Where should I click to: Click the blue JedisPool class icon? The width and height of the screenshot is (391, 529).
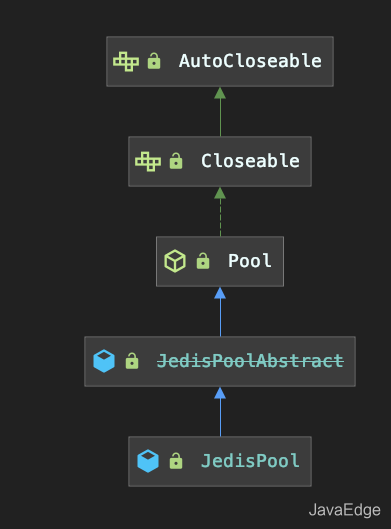[x=148, y=461]
